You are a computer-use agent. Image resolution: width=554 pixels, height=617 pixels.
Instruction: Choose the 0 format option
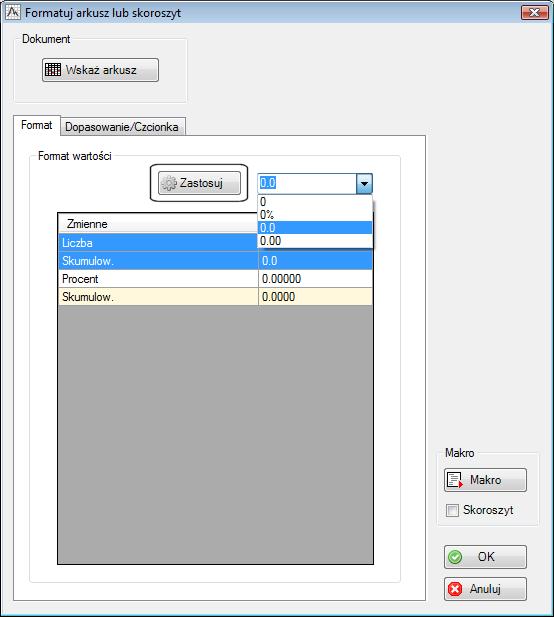pos(315,201)
